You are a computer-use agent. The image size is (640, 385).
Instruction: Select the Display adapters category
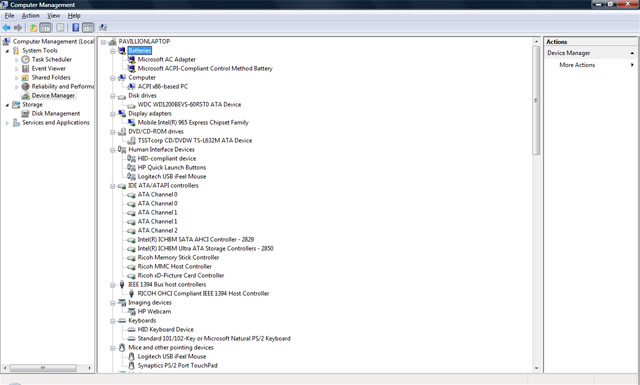(x=150, y=113)
